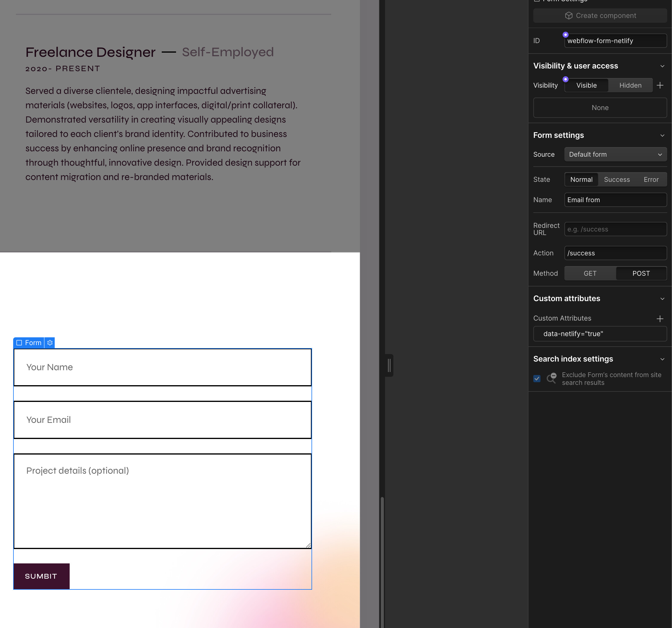672x628 pixels.
Task: Uncheck exclude form from search results
Action: point(537,378)
